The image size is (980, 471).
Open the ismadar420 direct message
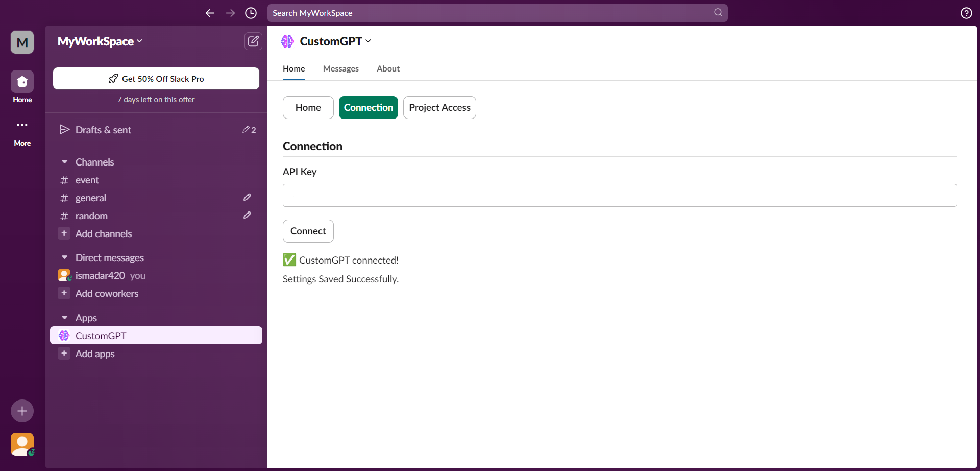tap(156, 275)
